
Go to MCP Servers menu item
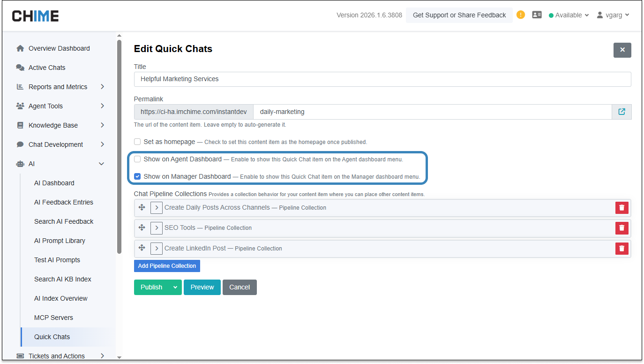coord(53,318)
